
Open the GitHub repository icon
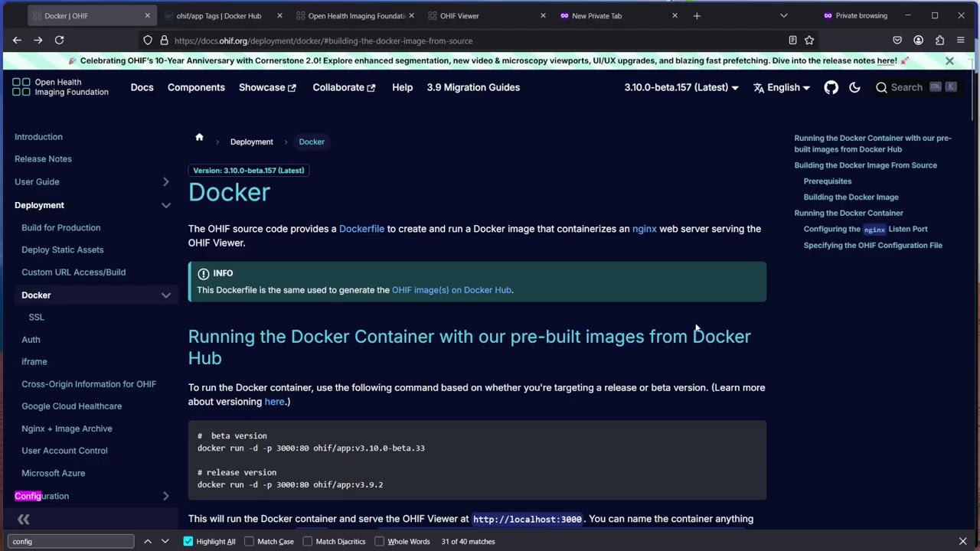(x=831, y=87)
